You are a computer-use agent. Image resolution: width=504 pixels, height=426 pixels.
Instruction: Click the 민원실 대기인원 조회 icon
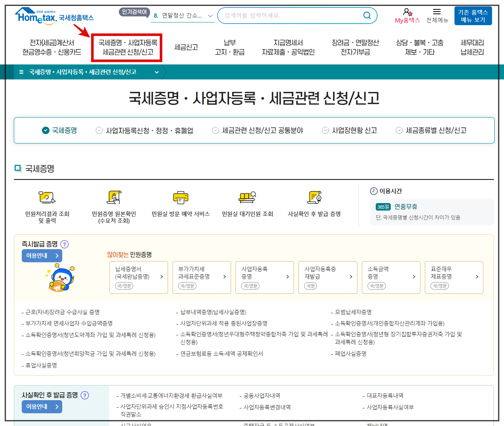point(247,197)
